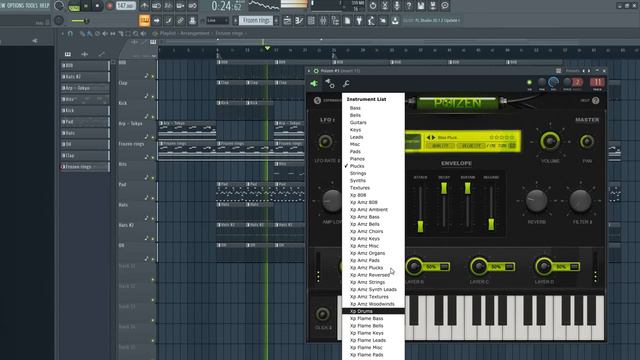The height and width of the screenshot is (360, 640).
Task: Toggle the pattern/song mode button
Action: coord(74,6)
